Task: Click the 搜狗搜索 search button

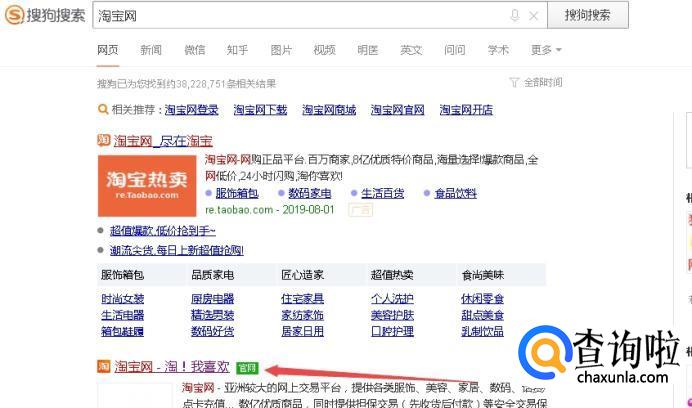Action: 588,15
